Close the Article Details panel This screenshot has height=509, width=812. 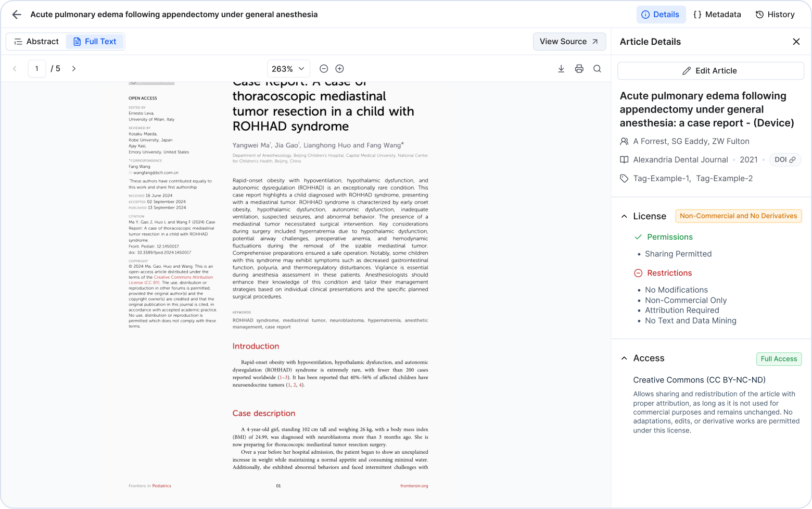[x=796, y=42]
